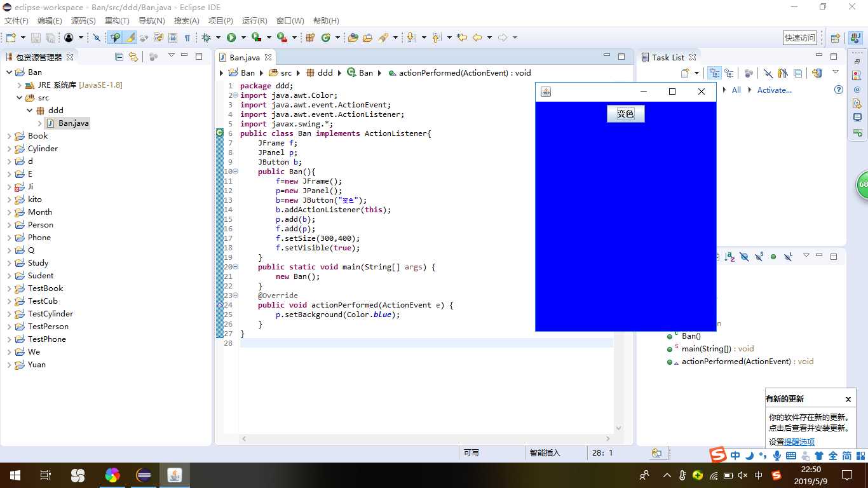Toggle Scheduled presentation in Task List
Screen dimensions: 868x488
point(729,73)
